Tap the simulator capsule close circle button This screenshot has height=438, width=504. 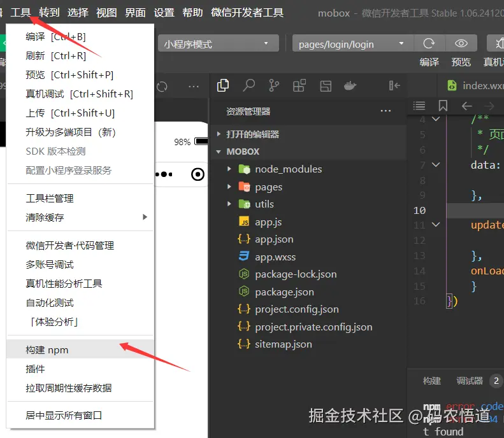tap(198, 174)
